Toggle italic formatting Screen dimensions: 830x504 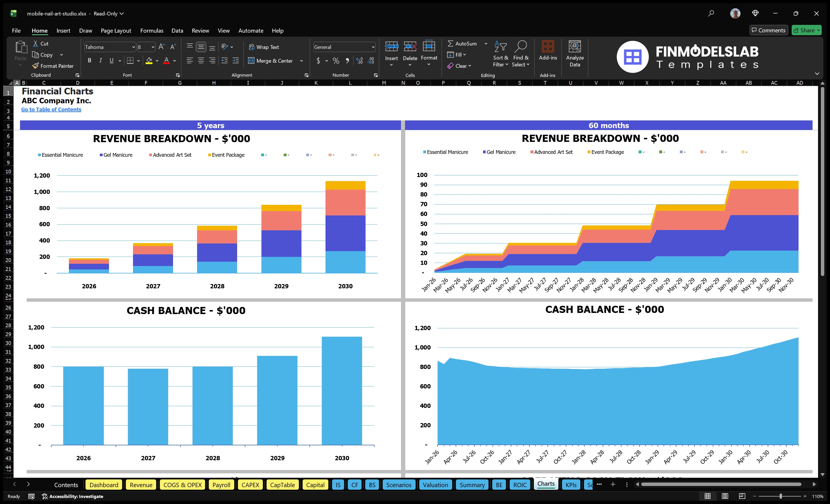tap(100, 61)
